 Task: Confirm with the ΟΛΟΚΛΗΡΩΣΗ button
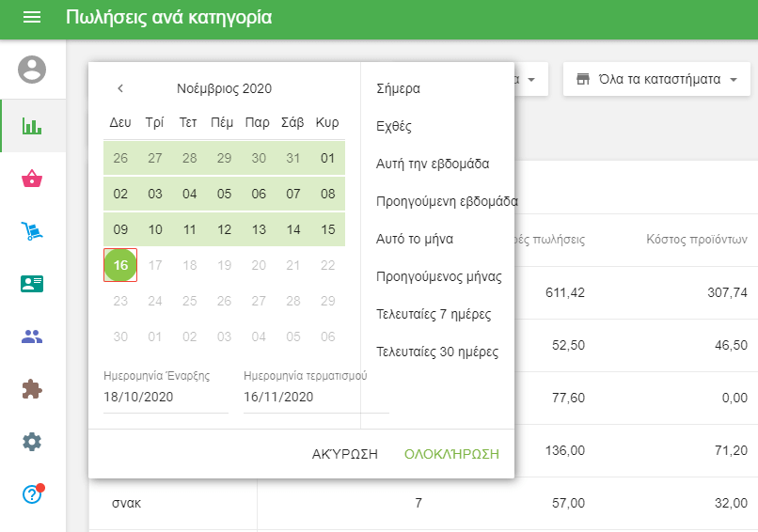pos(451,454)
